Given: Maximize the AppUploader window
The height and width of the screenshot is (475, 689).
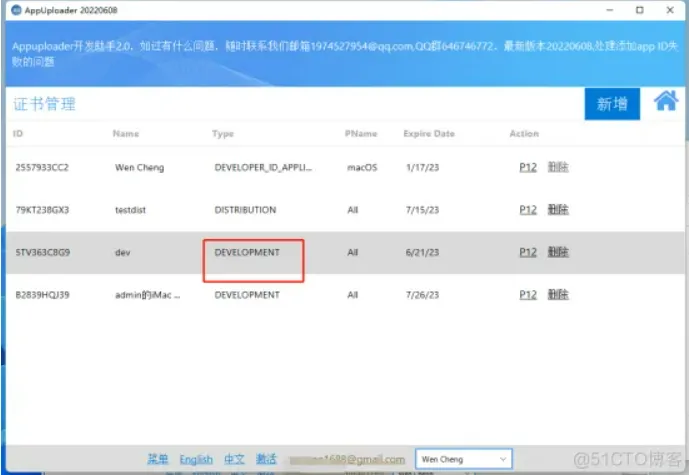Looking at the screenshot, I should pos(640,10).
